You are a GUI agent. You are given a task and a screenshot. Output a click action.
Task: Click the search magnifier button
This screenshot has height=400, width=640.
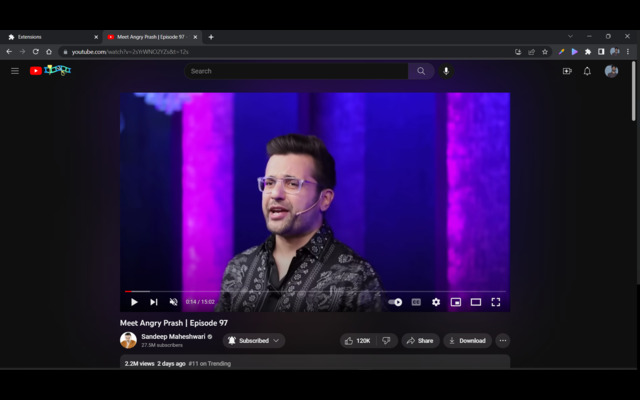coord(421,71)
